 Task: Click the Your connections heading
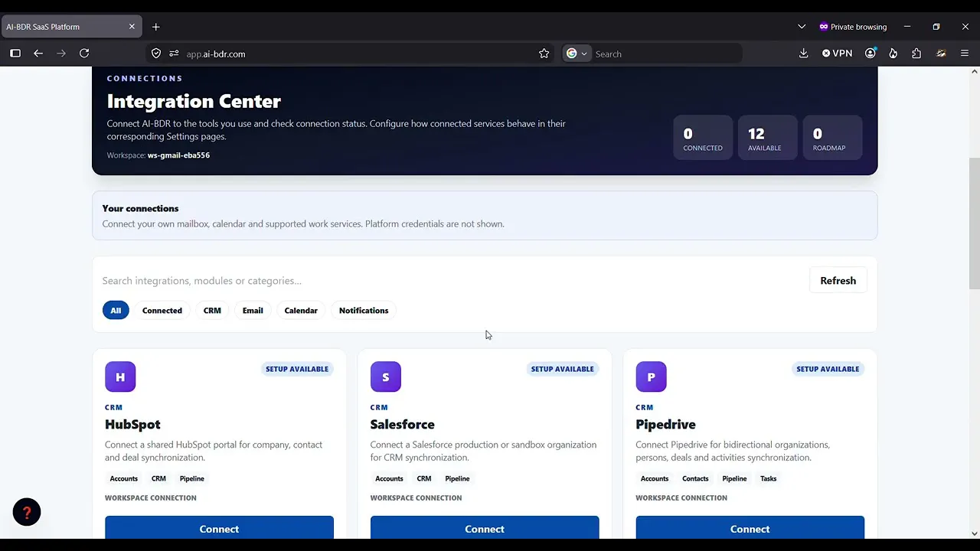point(140,208)
